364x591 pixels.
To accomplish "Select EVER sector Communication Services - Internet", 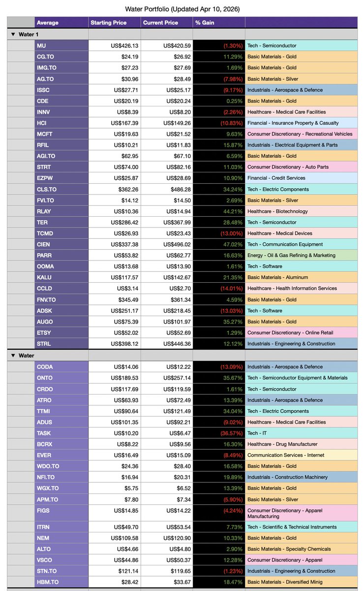I will pyautogui.click(x=301, y=455).
